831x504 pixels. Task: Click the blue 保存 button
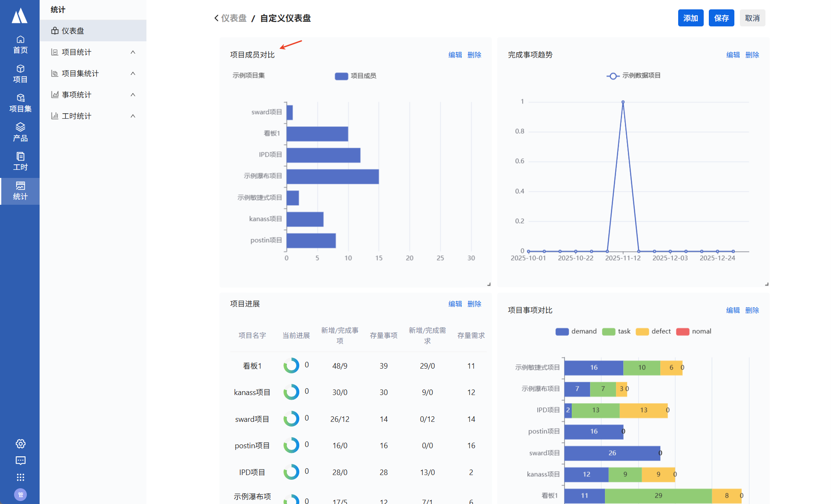[721, 18]
